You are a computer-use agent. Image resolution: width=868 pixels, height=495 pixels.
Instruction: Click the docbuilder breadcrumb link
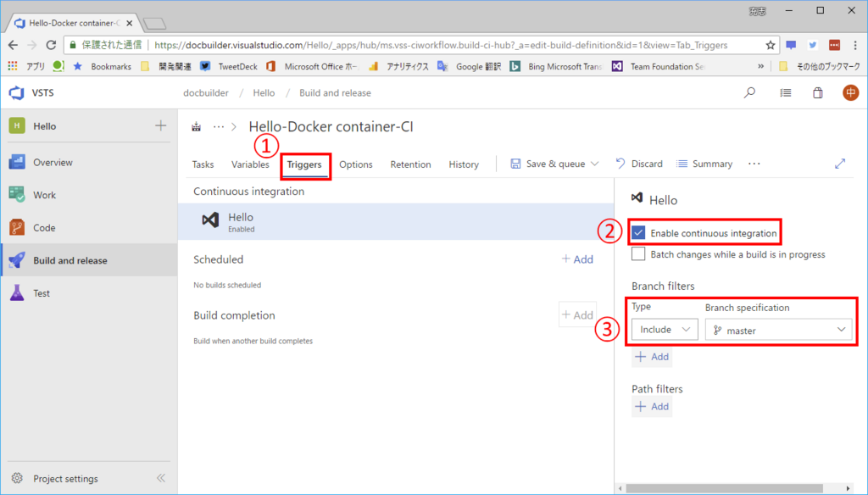206,93
